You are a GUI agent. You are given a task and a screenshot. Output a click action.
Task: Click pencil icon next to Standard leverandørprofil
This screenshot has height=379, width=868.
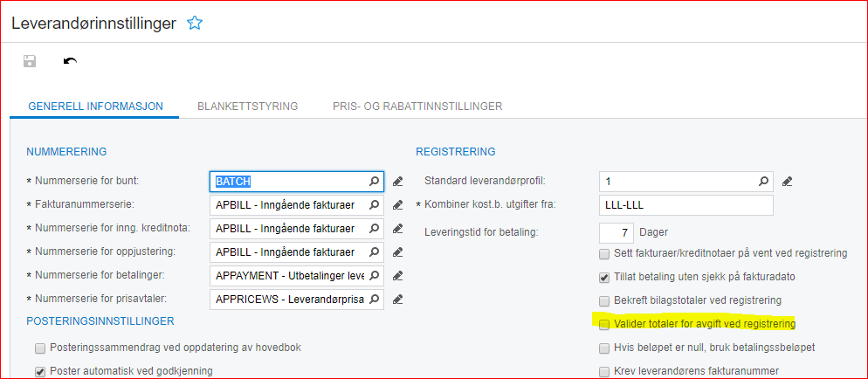point(787,182)
